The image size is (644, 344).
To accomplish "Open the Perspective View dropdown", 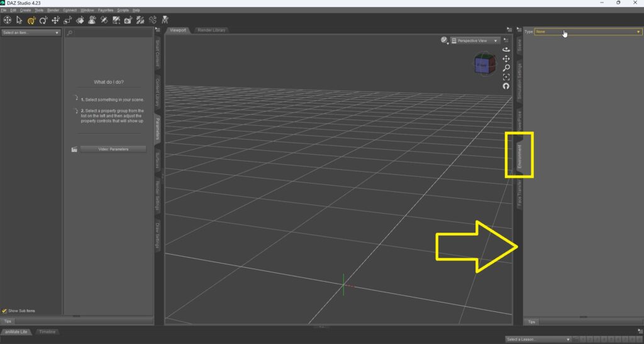I will pos(475,41).
